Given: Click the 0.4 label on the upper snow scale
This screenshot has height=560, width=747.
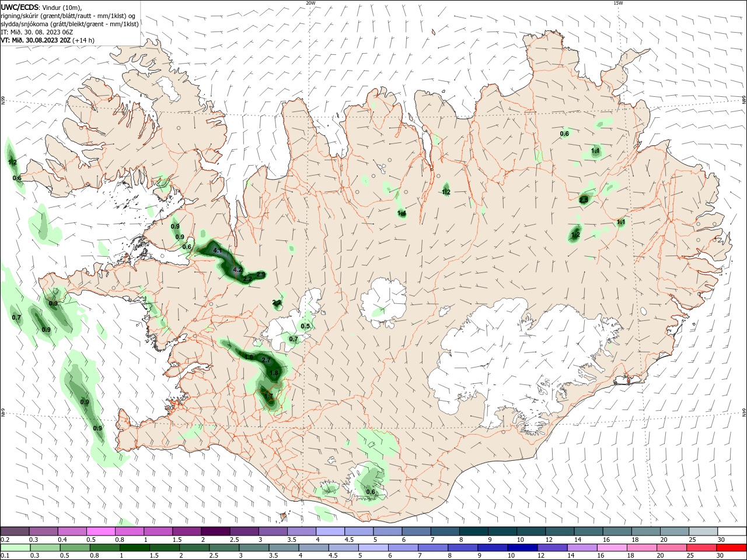Looking at the screenshot, I should coord(62,540).
